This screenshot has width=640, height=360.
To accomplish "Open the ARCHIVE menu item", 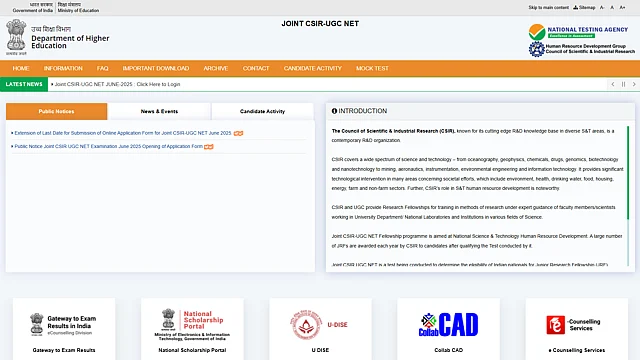I will click(x=216, y=69).
